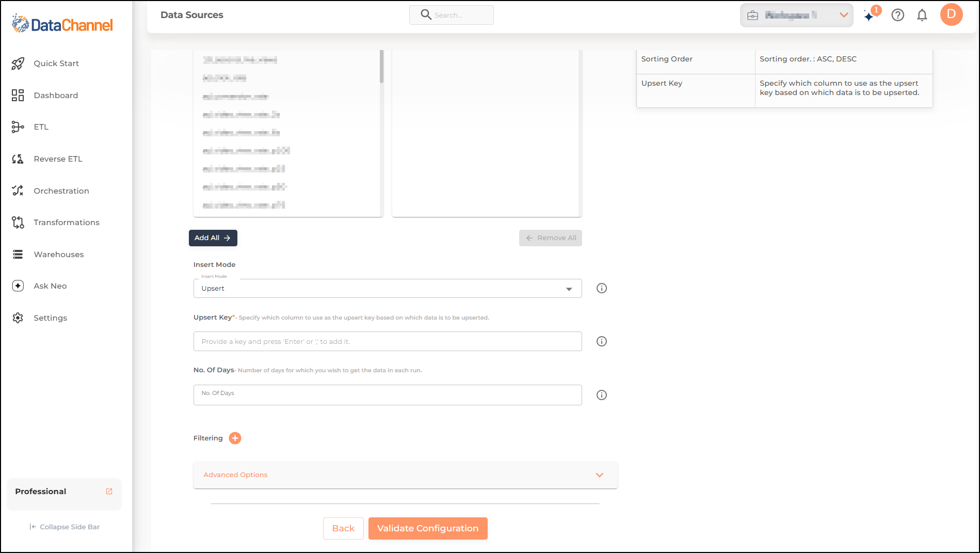
Task: Focus the No. Of Days field
Action: [x=388, y=395]
